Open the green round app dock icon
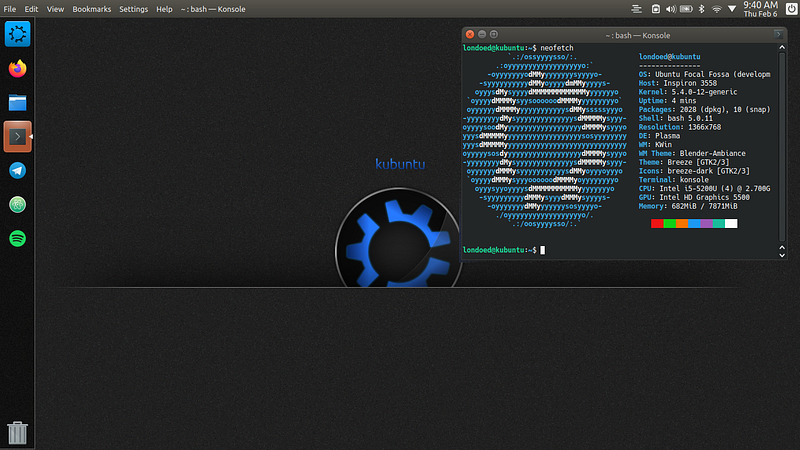Viewport: 800px width, 450px height. tap(17, 205)
